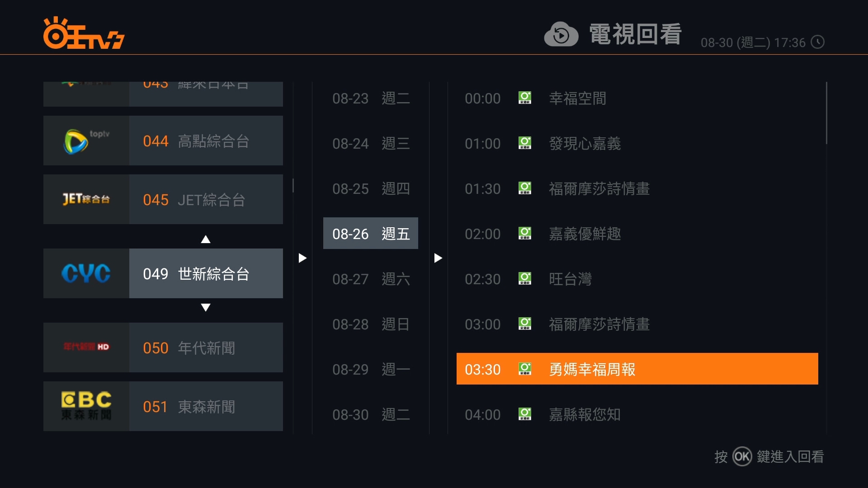
Task: Click replay icon on 01:30 row
Action: [x=525, y=188]
